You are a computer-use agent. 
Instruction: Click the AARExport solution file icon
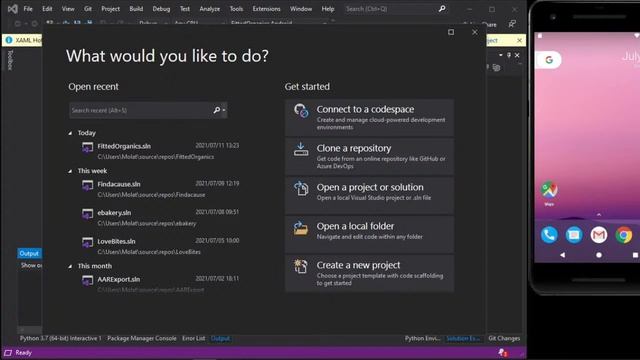[87, 281]
